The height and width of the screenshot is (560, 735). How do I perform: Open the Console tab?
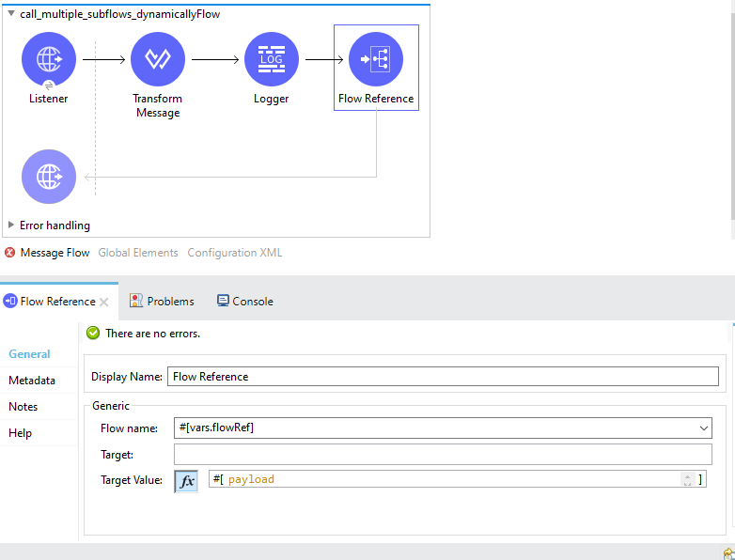[x=245, y=301]
